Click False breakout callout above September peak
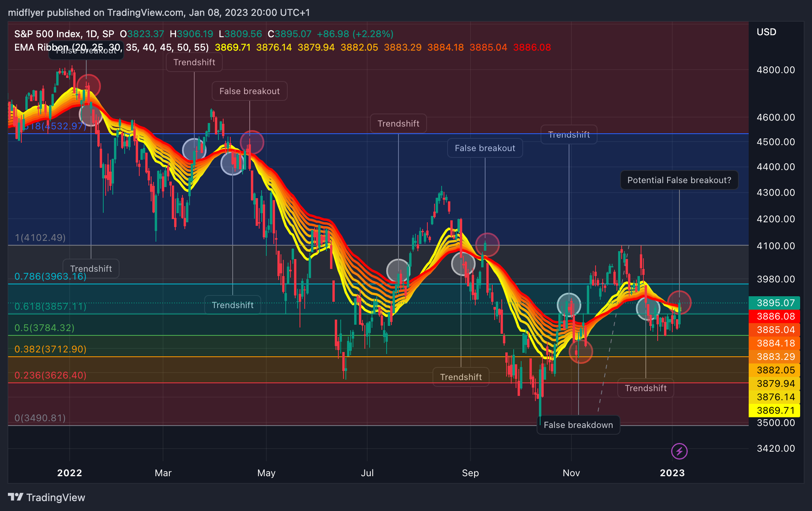The image size is (812, 511). pos(485,148)
